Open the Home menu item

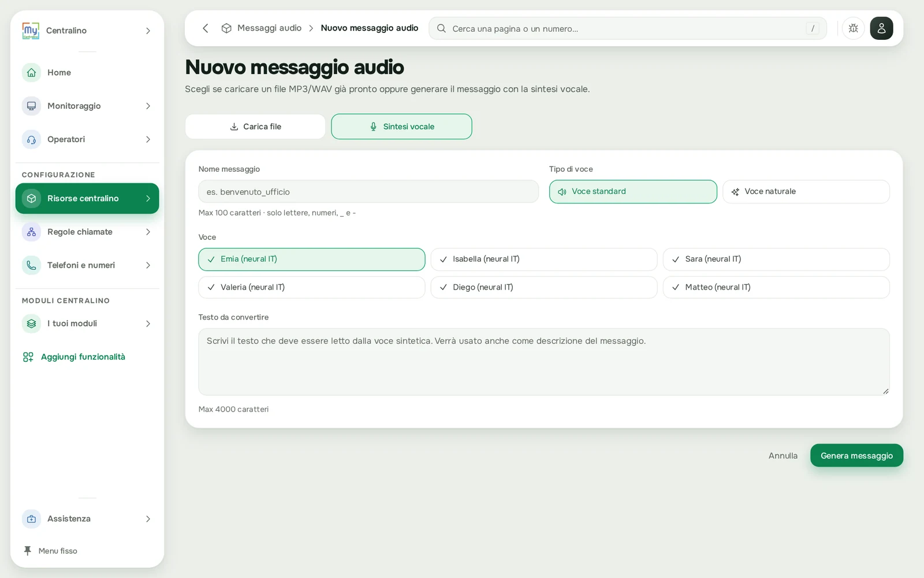coord(87,72)
